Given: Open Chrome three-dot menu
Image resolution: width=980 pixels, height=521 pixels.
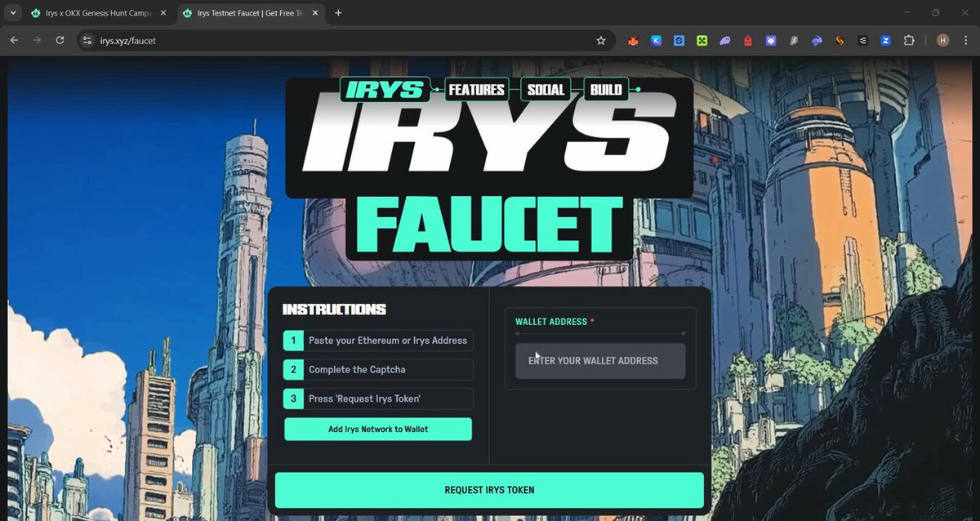Looking at the screenshot, I should (965, 40).
